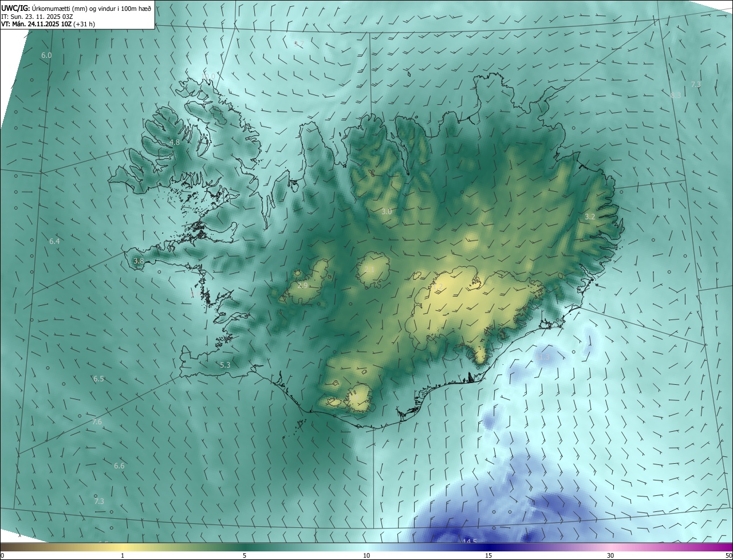Click the 4.8 value label over the Westfjords

pyautogui.click(x=175, y=142)
